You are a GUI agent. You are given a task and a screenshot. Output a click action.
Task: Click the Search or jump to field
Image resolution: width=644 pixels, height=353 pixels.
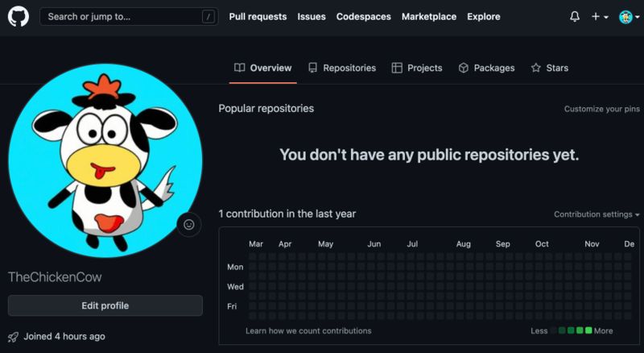tap(129, 17)
